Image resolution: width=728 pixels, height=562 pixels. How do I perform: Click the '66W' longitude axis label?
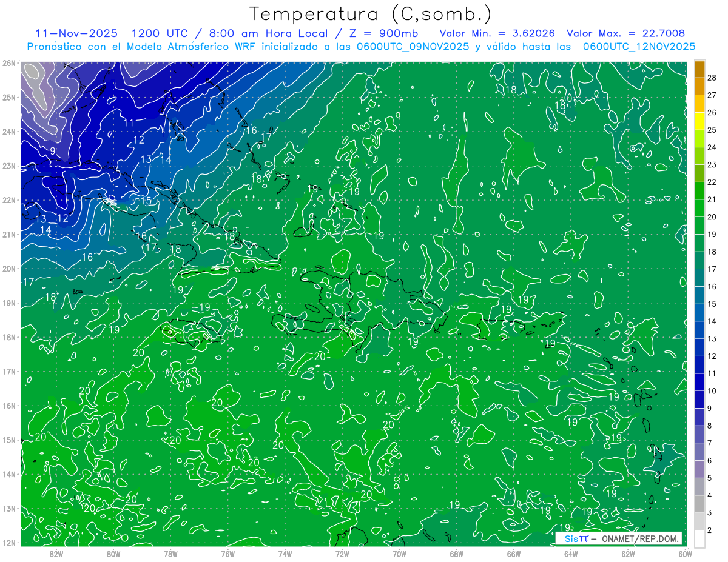tap(514, 553)
